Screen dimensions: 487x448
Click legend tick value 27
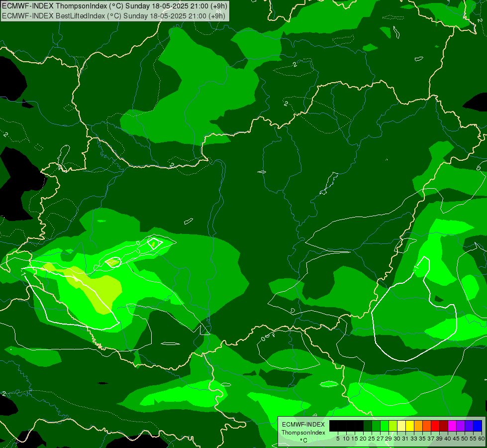380,439
